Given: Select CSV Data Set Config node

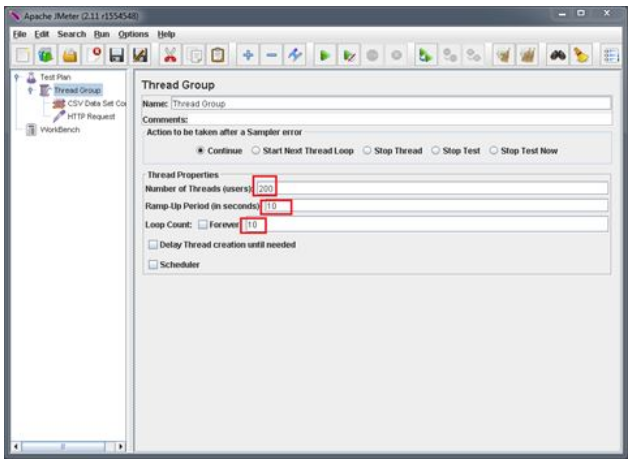Looking at the screenshot, I should [x=96, y=104].
